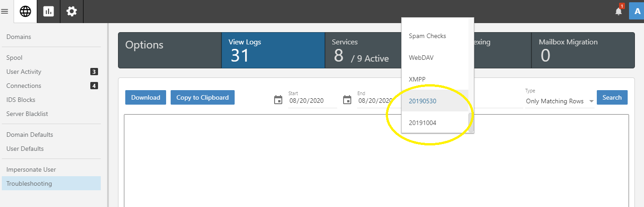
Task: Open the hamburger navigation menu
Action: coord(5,11)
